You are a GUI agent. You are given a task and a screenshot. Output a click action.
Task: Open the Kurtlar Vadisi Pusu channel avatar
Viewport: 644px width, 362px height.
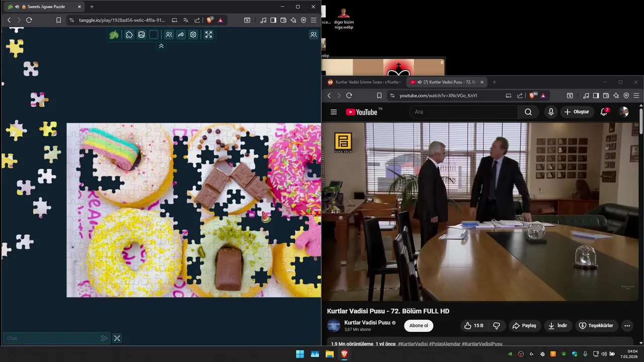click(x=334, y=326)
